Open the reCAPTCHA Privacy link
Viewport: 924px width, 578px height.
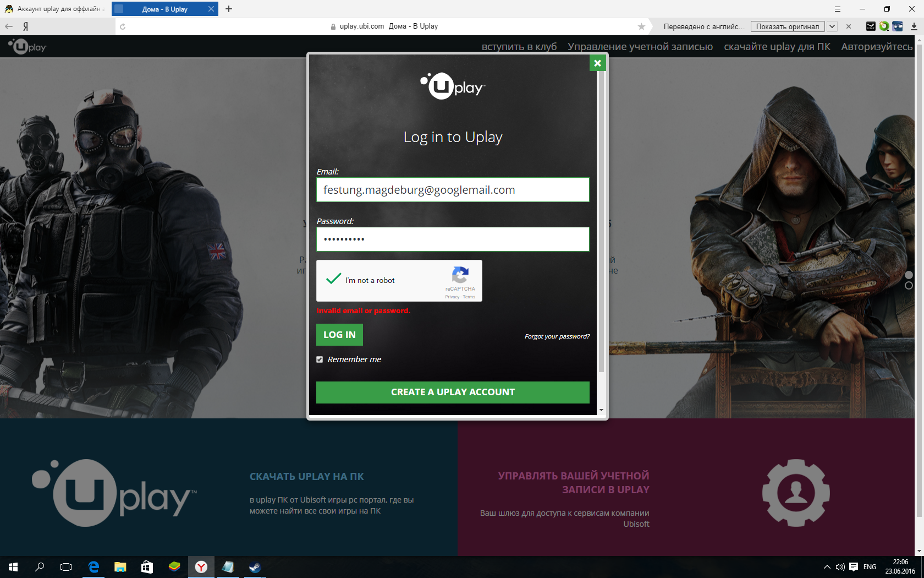[452, 297]
